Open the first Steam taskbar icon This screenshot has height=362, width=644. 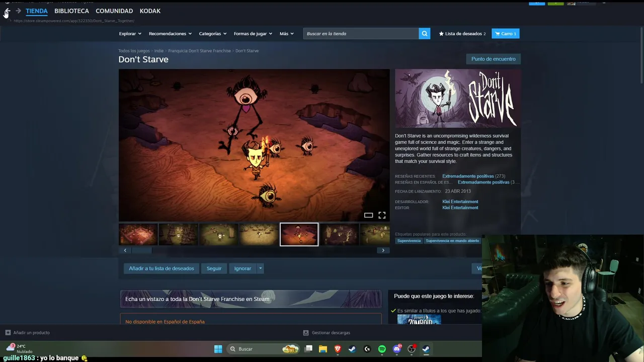tap(352, 349)
